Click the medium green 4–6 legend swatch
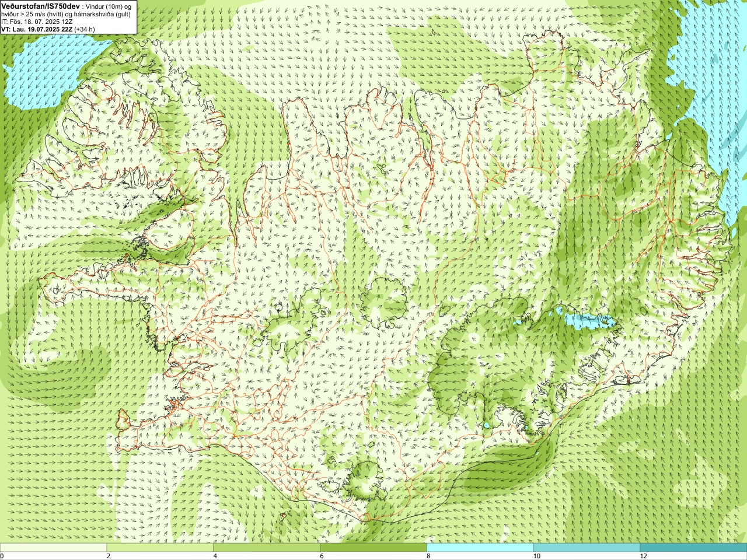The image size is (747, 560). [267, 548]
